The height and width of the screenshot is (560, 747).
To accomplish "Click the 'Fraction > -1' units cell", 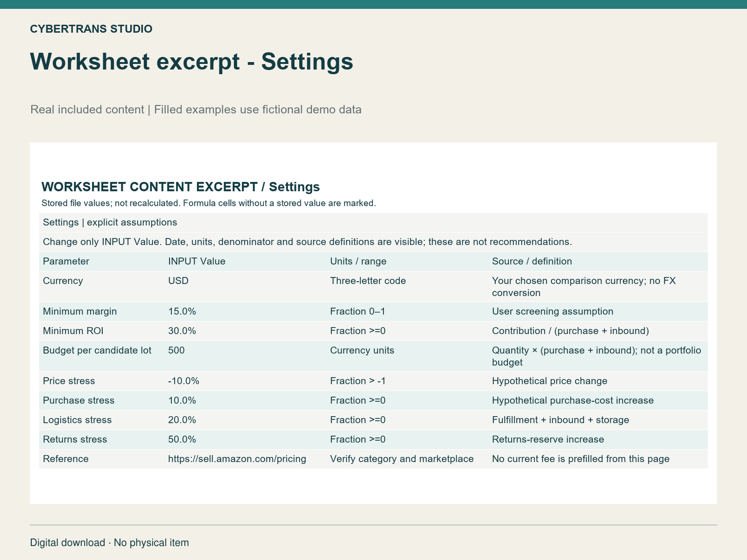I will tap(358, 381).
